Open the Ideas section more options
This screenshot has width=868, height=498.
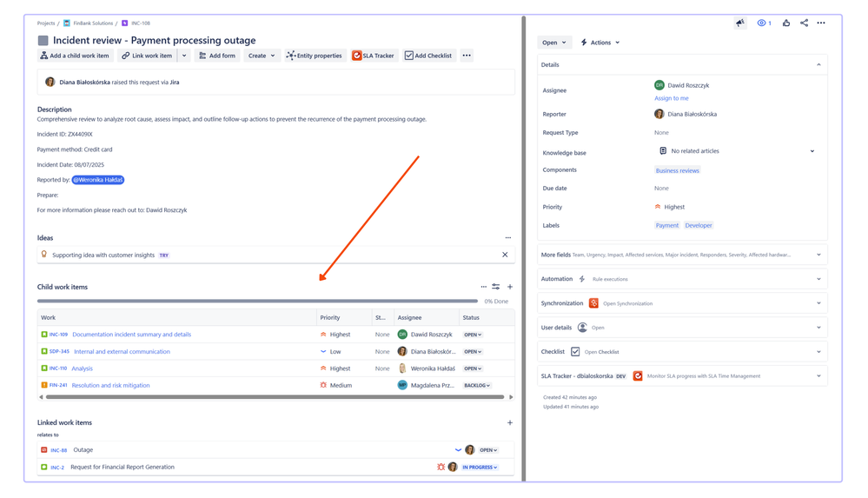point(507,237)
